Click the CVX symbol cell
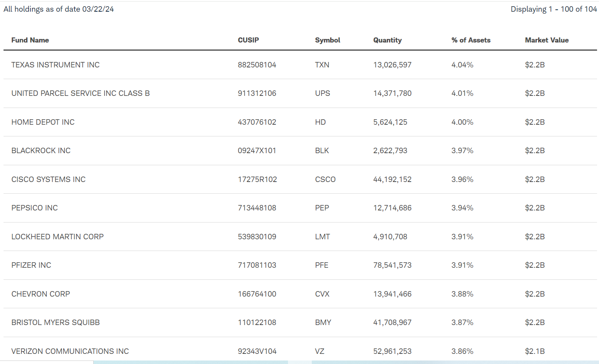This screenshot has width=599, height=364. [322, 294]
